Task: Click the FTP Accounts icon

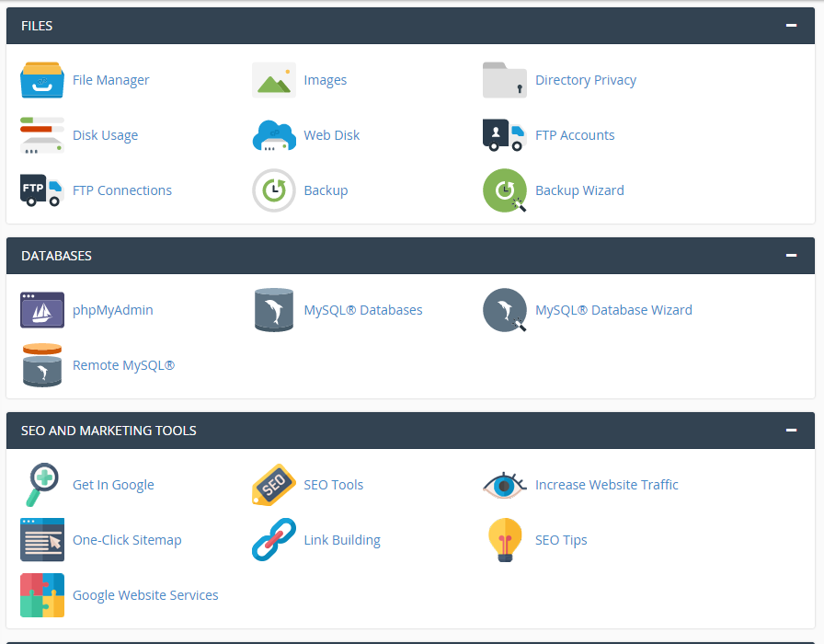Action: pyautogui.click(x=504, y=135)
